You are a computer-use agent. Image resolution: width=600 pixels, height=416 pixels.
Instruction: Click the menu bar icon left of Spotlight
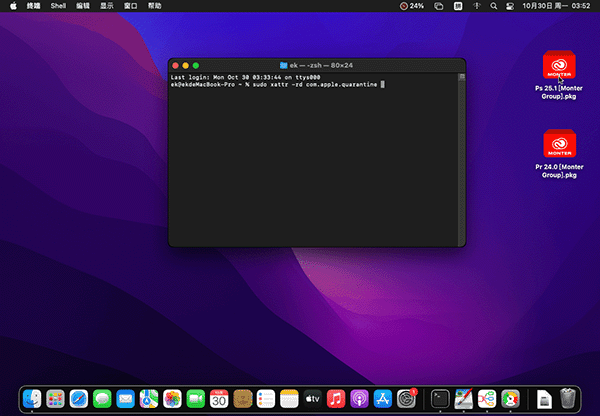point(476,6)
